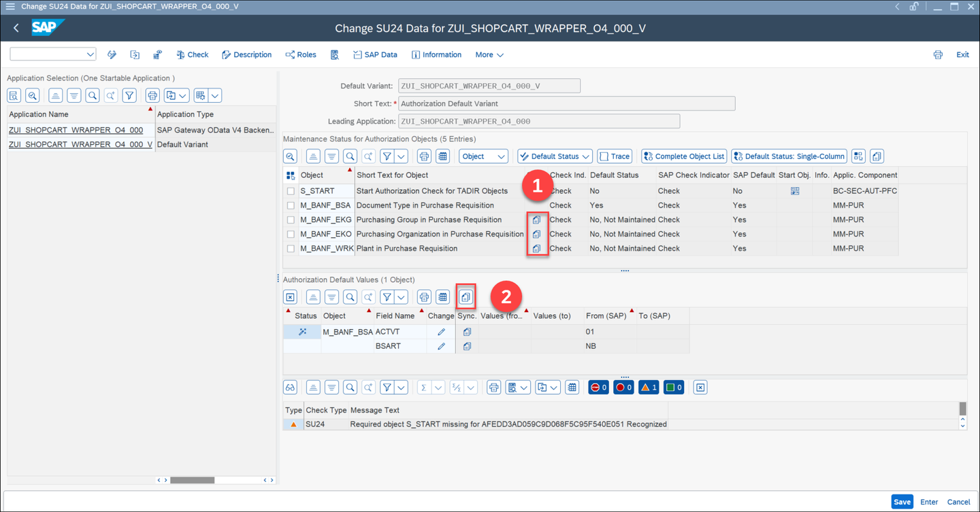Toggle the warning messages filter showing 1
Screen dimensions: 980x512
(x=649, y=388)
